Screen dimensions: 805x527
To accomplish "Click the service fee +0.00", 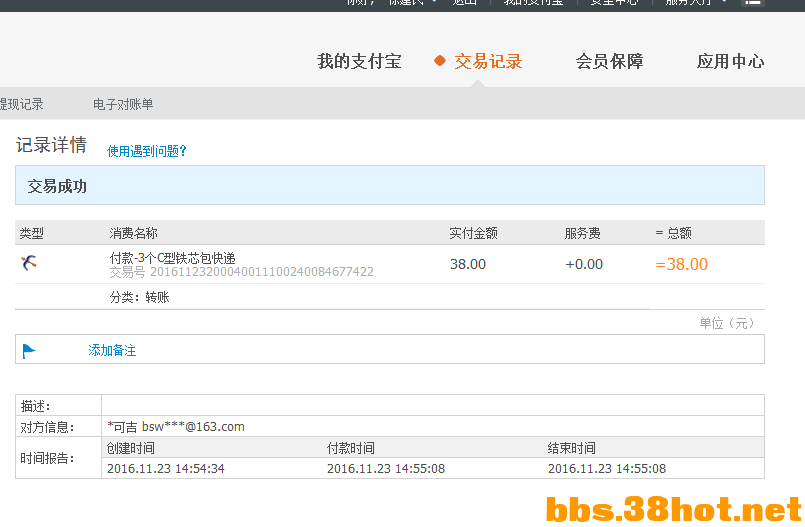I will click(584, 264).
